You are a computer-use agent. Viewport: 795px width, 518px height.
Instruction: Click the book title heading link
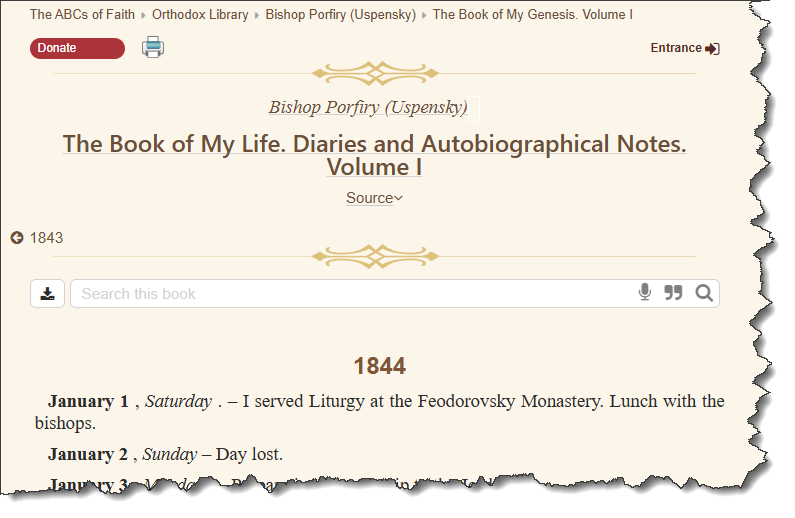click(x=374, y=155)
